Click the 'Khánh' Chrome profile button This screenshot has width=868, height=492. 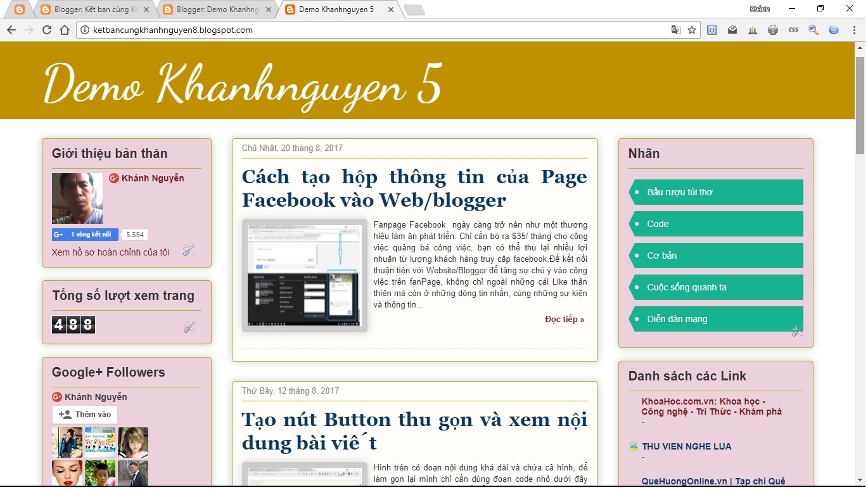(759, 9)
